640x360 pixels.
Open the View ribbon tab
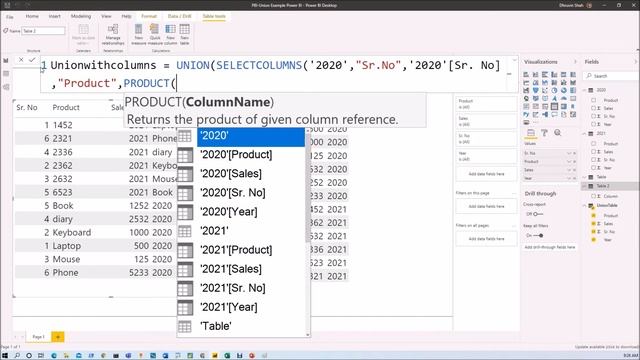point(106,16)
